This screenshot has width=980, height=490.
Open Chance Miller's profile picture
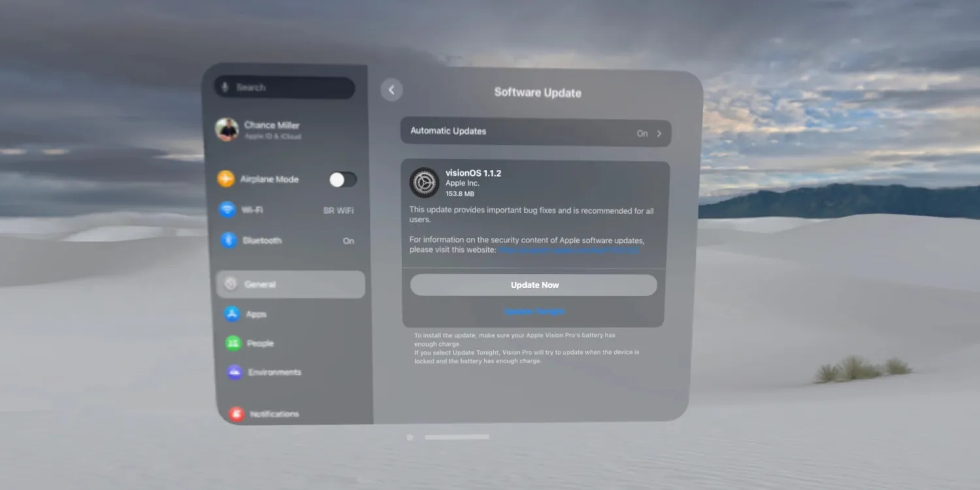227,129
